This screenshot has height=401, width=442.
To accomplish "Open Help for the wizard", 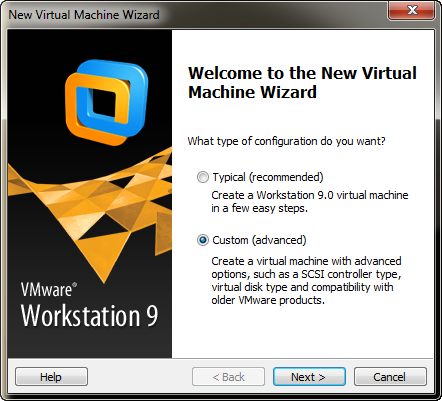I will [x=51, y=377].
